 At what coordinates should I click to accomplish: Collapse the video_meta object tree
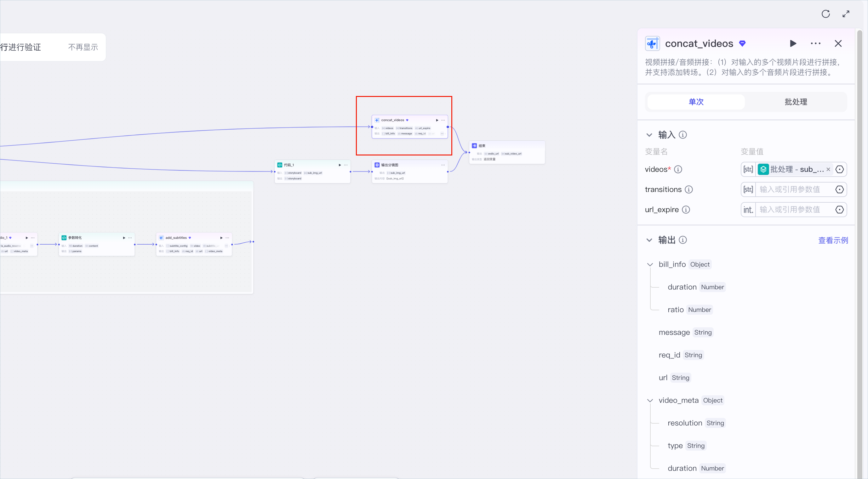pyautogui.click(x=650, y=401)
